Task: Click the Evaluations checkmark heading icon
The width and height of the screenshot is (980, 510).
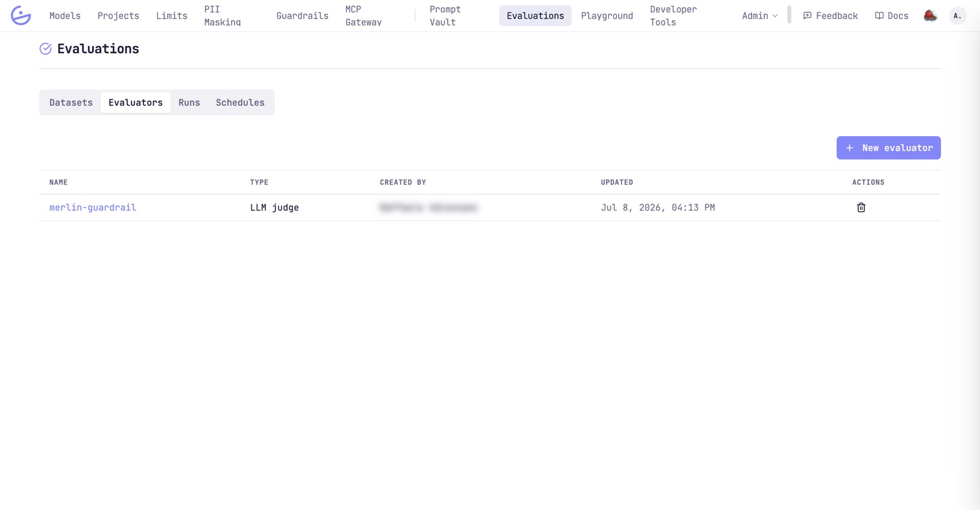Action: pos(45,49)
